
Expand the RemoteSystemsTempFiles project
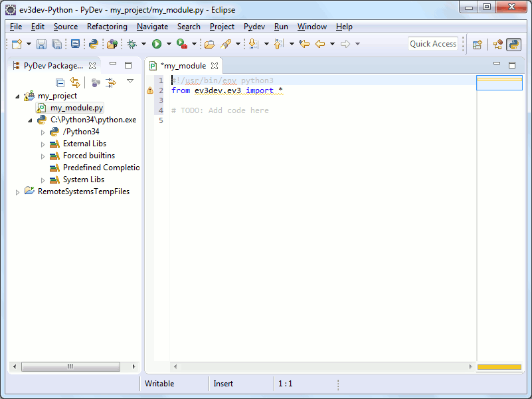(17, 192)
